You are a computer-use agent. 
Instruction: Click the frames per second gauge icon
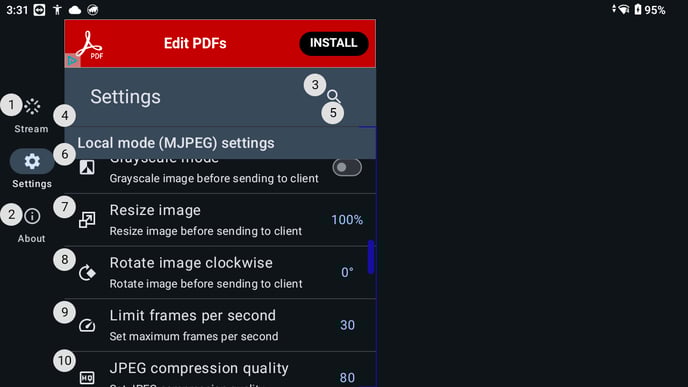click(87, 325)
